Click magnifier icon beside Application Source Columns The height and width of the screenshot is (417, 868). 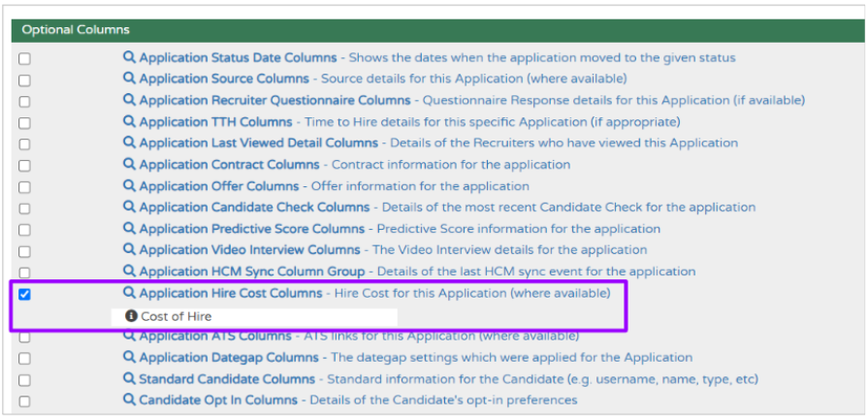(129, 80)
